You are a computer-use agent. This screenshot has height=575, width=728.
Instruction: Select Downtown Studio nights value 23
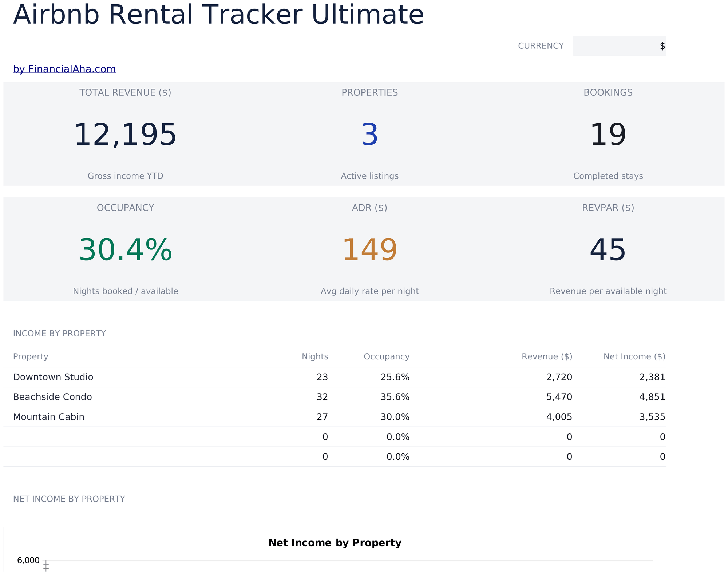pyautogui.click(x=322, y=377)
